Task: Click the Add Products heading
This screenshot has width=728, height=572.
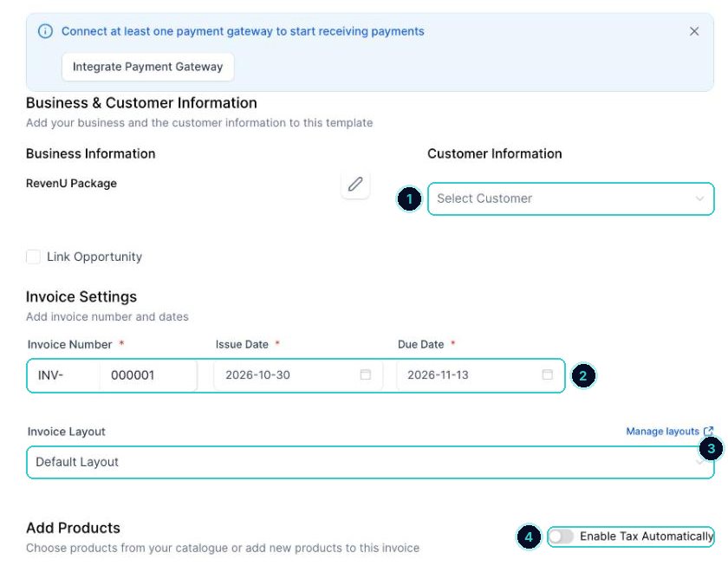Action: [73, 528]
